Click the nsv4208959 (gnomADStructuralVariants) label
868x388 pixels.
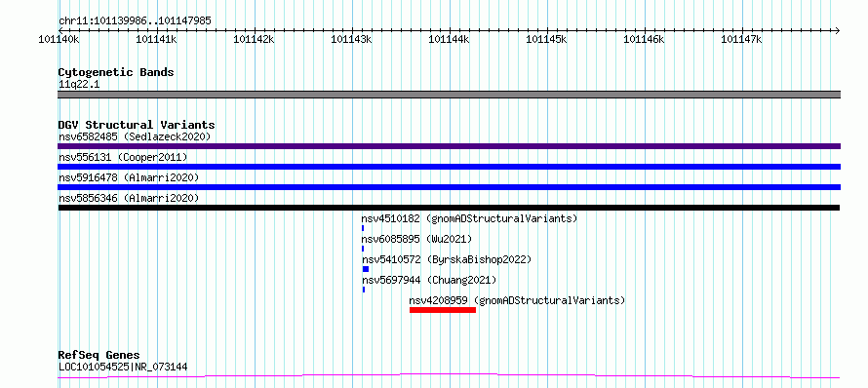click(x=517, y=300)
